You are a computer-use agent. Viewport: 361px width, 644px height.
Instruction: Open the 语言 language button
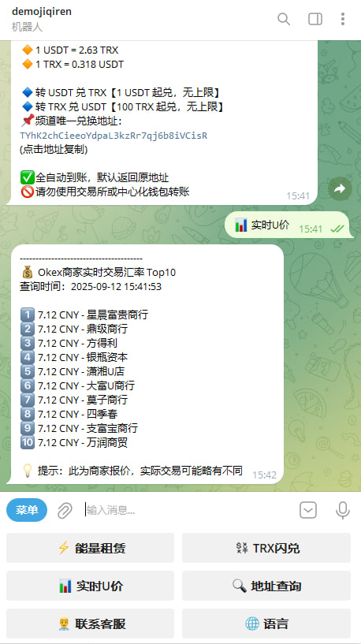266,624
